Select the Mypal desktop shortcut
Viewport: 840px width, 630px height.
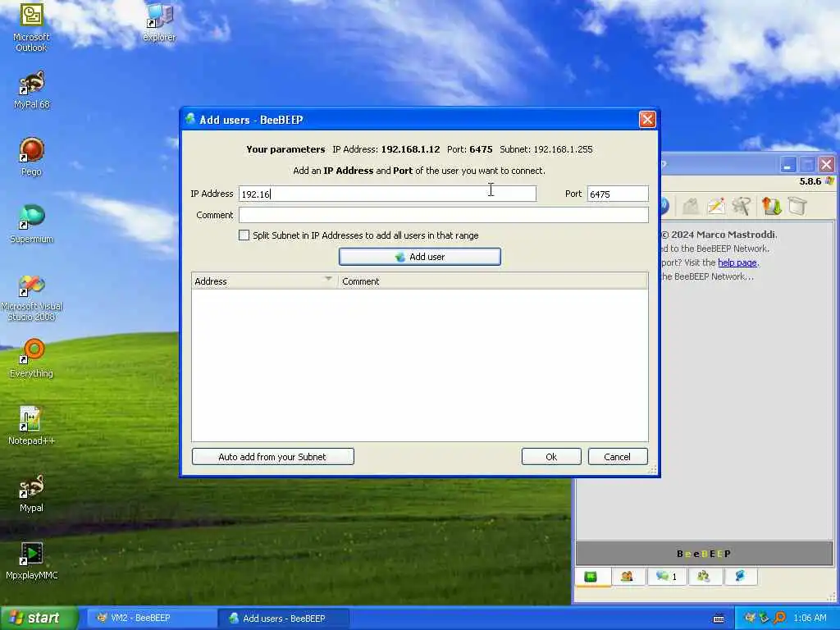(x=32, y=493)
